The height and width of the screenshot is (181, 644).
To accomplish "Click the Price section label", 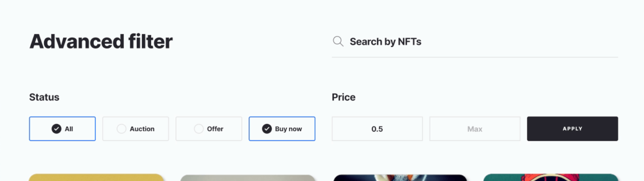I will point(343,97).
